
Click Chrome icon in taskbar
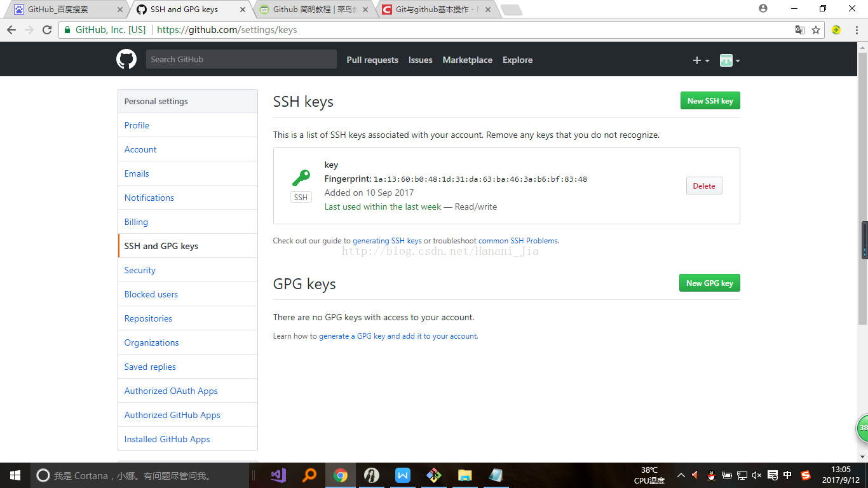pyautogui.click(x=341, y=475)
